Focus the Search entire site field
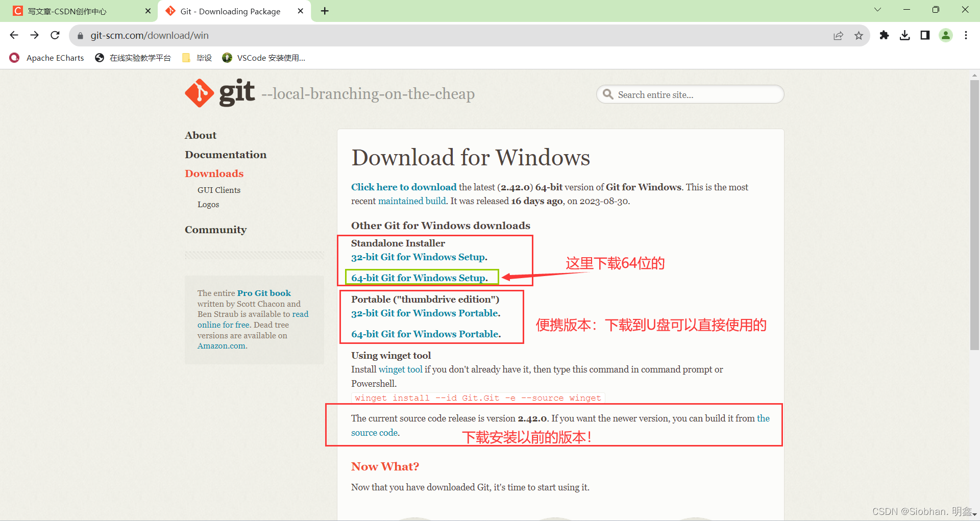 [690, 94]
